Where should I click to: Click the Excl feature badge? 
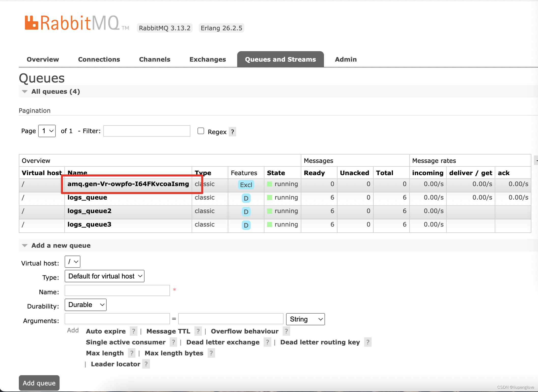[246, 185]
